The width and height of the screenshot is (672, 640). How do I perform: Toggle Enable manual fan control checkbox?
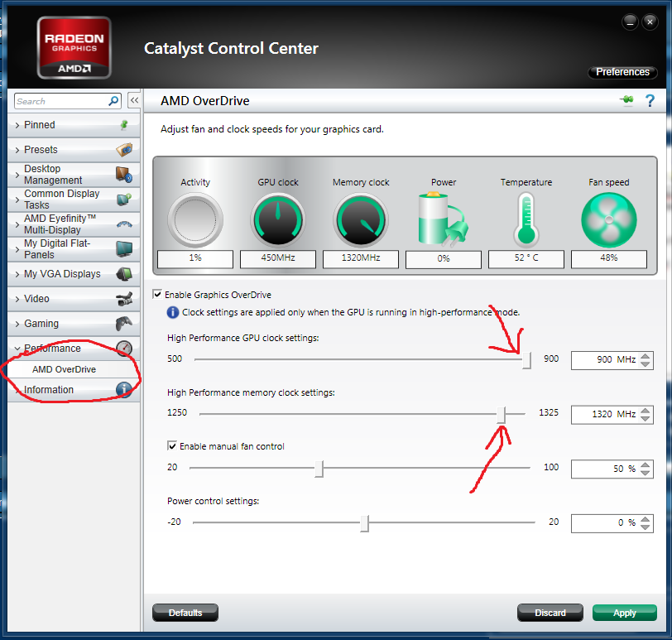172,446
